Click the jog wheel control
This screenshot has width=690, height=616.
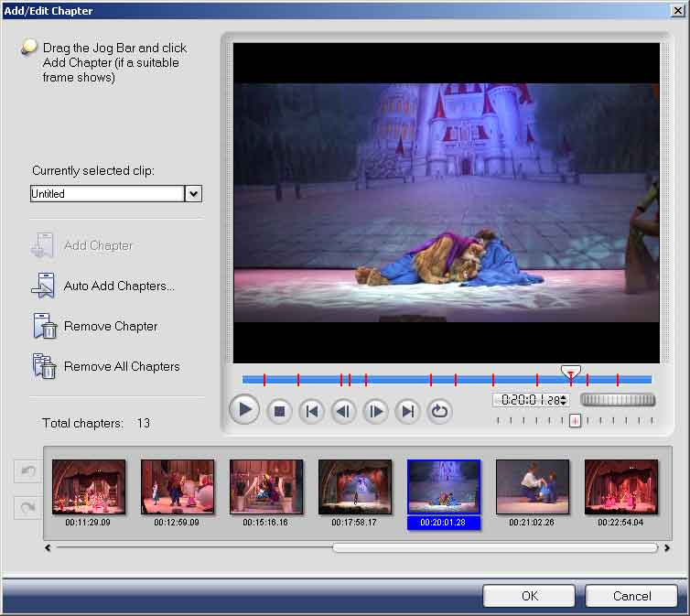click(618, 399)
